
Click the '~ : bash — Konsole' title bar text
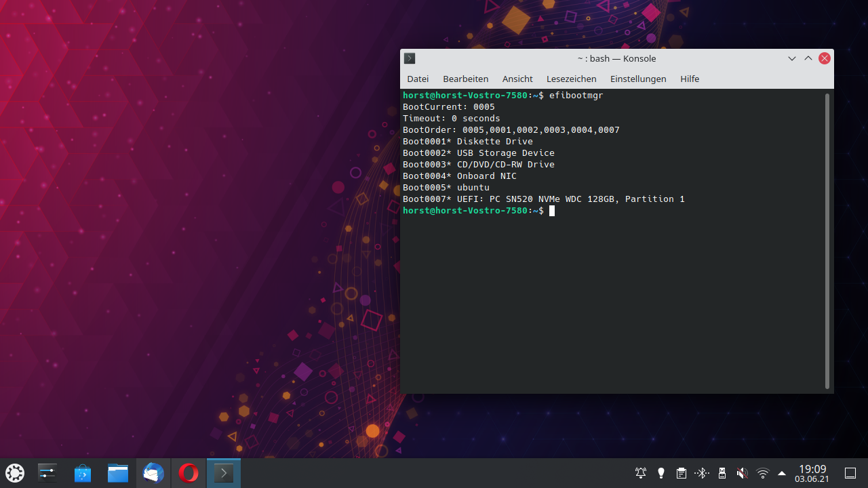click(616, 58)
